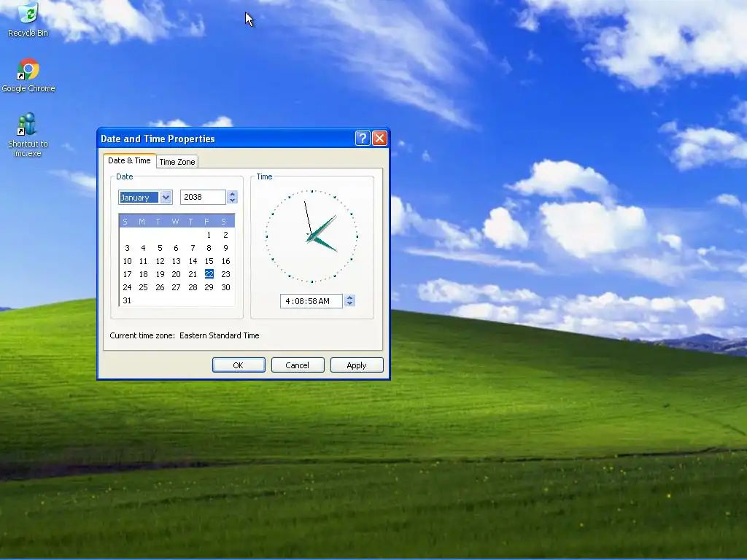Click the highlighted day 22
747x560 pixels.
(209, 274)
